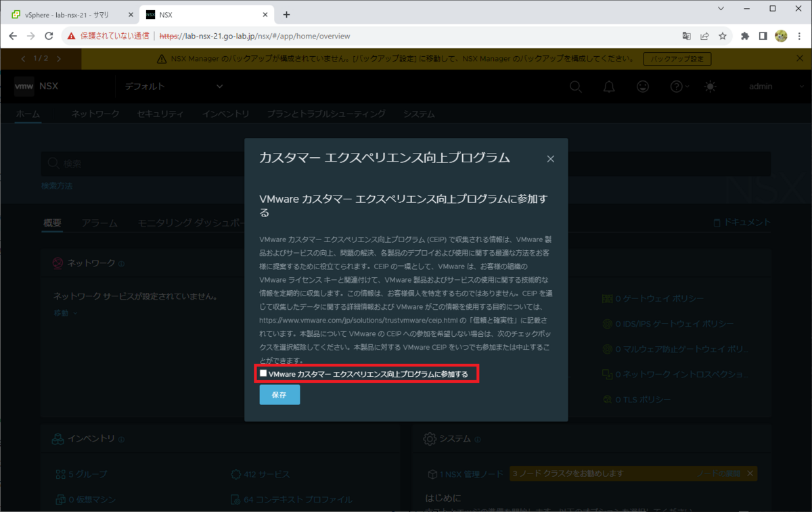This screenshot has height=512, width=812.
Task: Open 0 ゲートウェイ ポリシー link
Action: [x=654, y=299]
